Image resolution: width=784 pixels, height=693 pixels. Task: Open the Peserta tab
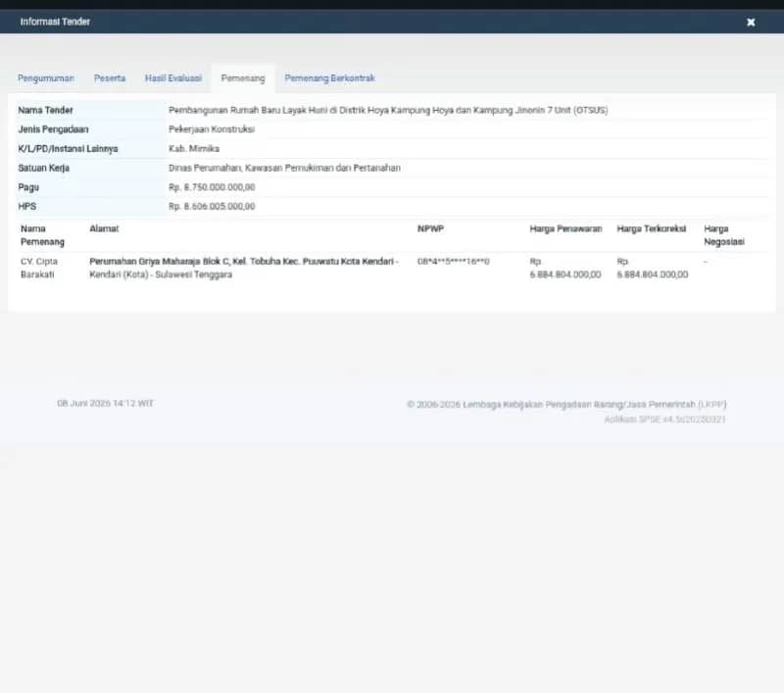[110, 78]
